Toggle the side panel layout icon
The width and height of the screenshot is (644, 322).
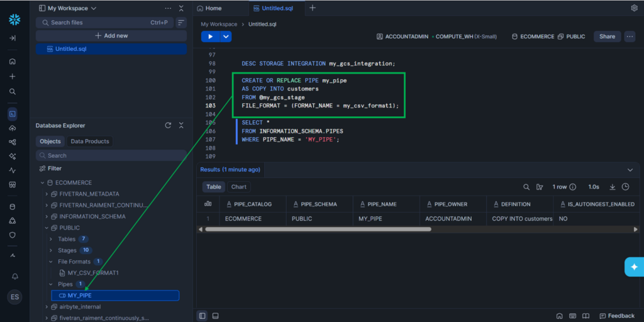point(202,316)
